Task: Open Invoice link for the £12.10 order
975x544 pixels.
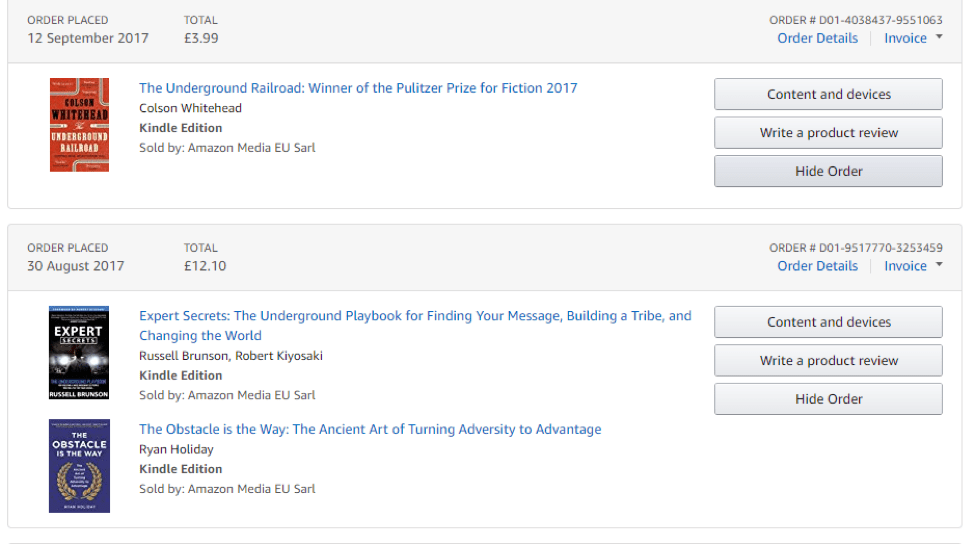Action: [x=905, y=265]
